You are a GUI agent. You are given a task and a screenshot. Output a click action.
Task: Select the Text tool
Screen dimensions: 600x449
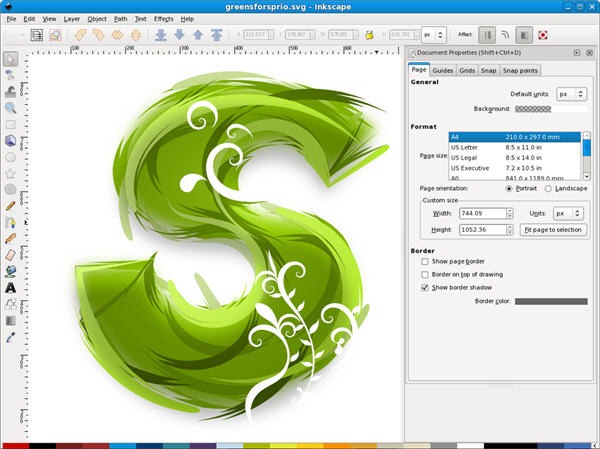point(11,287)
